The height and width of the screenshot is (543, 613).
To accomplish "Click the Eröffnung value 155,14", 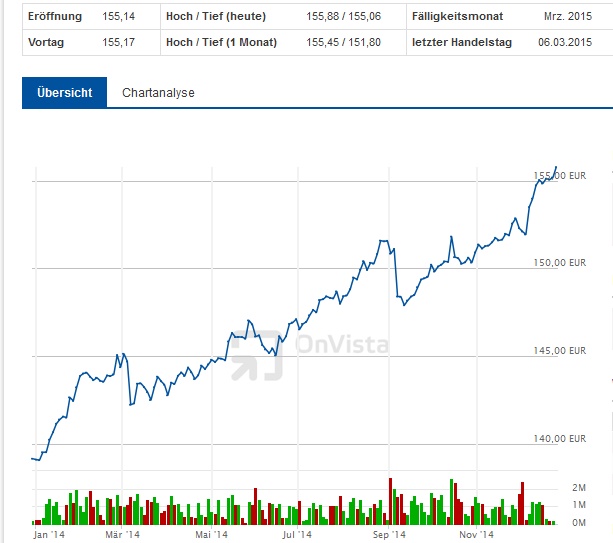I will (x=118, y=17).
